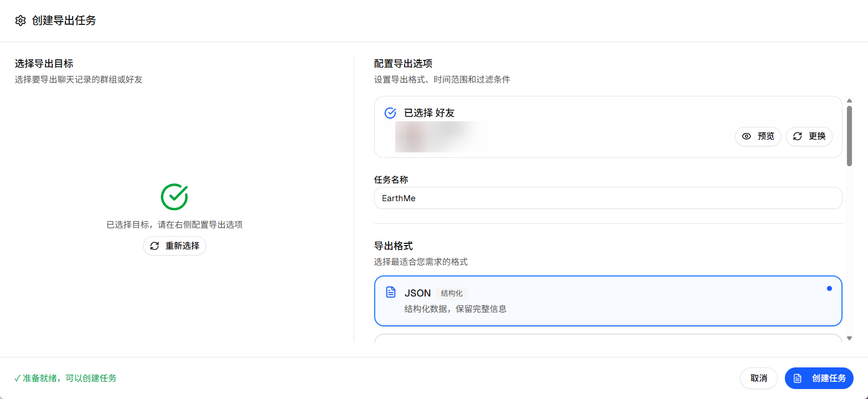Click the refresh icon on 重新选择 button

coord(155,245)
